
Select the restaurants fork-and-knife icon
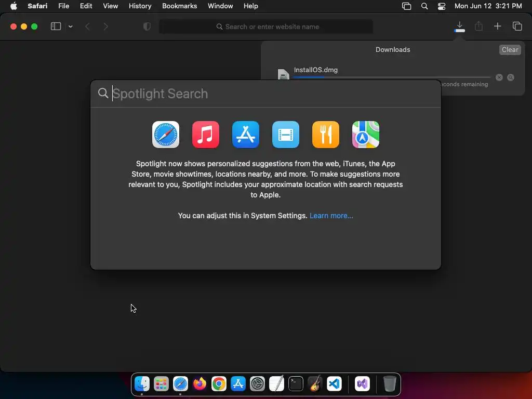[x=326, y=135]
